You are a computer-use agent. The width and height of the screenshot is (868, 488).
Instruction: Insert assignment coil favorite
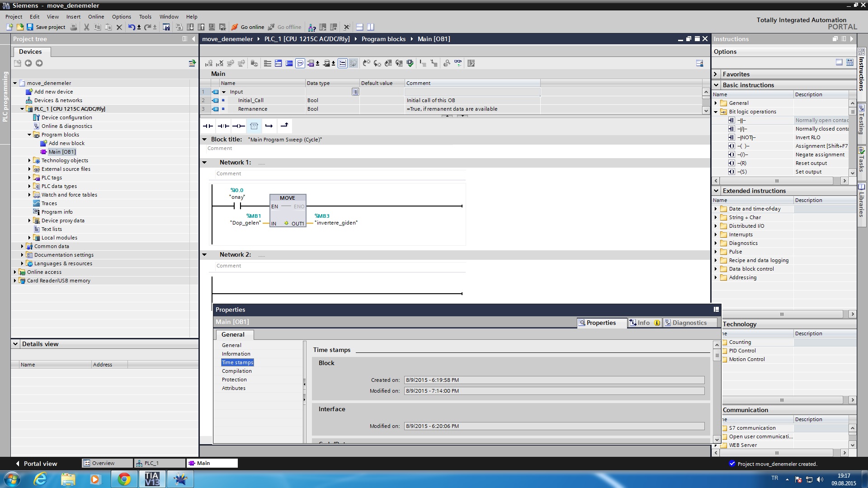coord(239,126)
